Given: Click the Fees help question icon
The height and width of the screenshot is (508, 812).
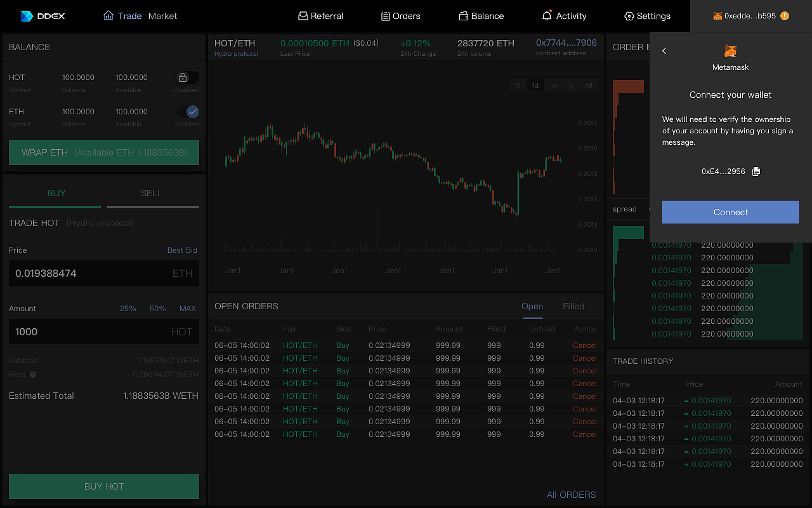Looking at the screenshot, I should tap(33, 375).
